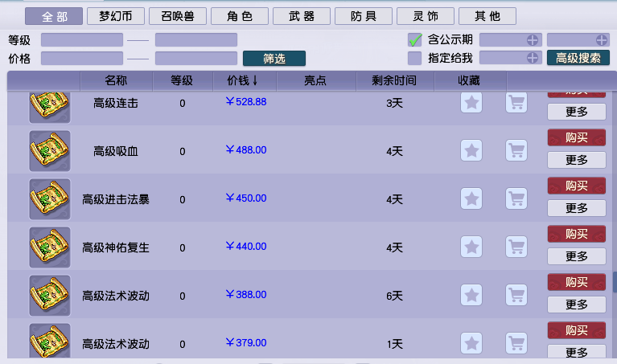Star the 高级法术波动 item priced ¥388.00

(x=471, y=295)
